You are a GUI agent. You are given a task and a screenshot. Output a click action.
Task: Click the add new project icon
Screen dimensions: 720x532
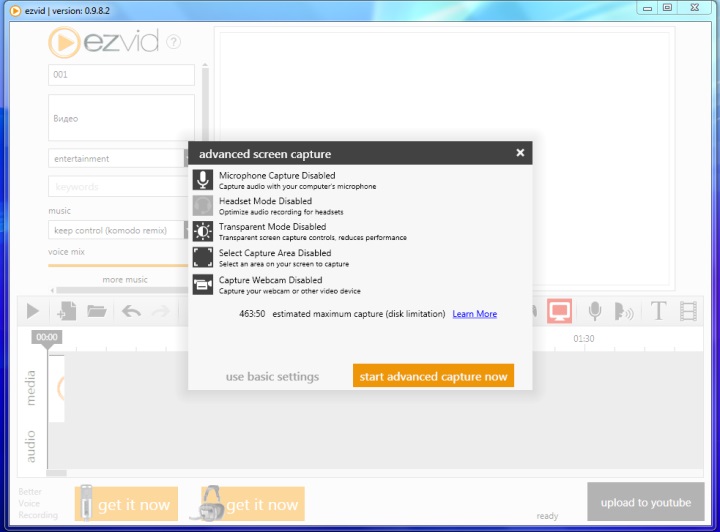[x=66, y=311]
